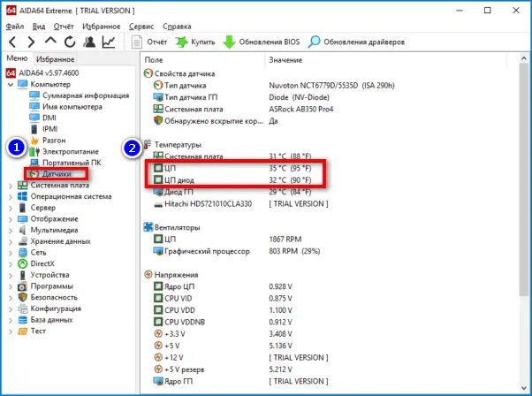The width and height of the screenshot is (532, 396).
Task: Click the Мультимедиа speaker icon
Action: (22, 230)
